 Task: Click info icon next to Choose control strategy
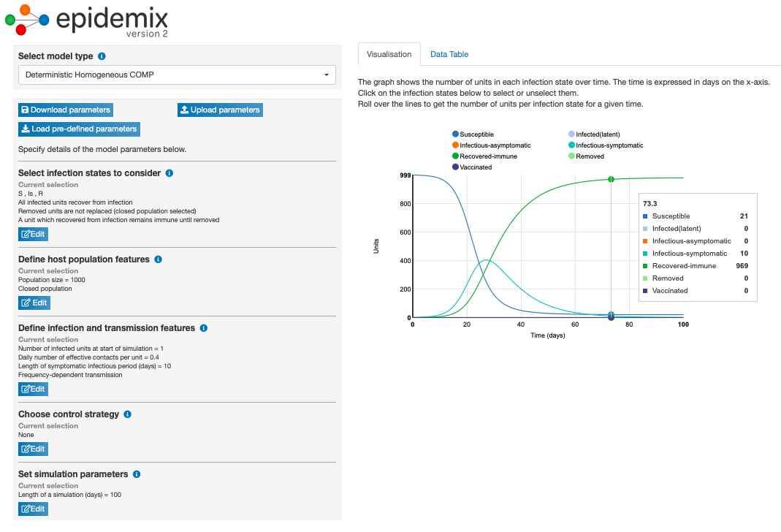point(128,414)
